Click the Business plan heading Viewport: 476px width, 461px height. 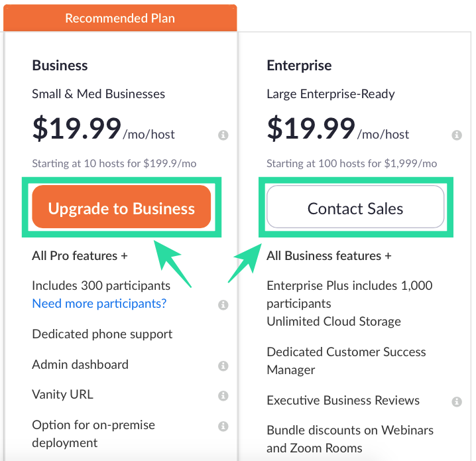[x=60, y=66]
